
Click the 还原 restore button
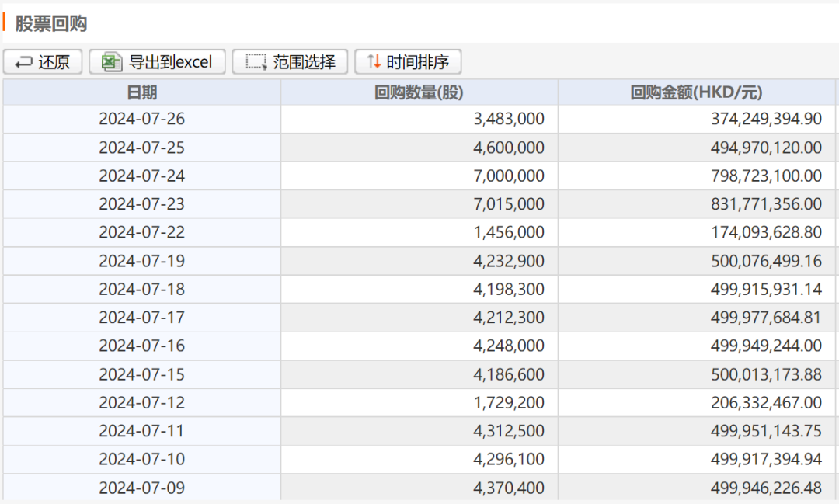pos(43,61)
